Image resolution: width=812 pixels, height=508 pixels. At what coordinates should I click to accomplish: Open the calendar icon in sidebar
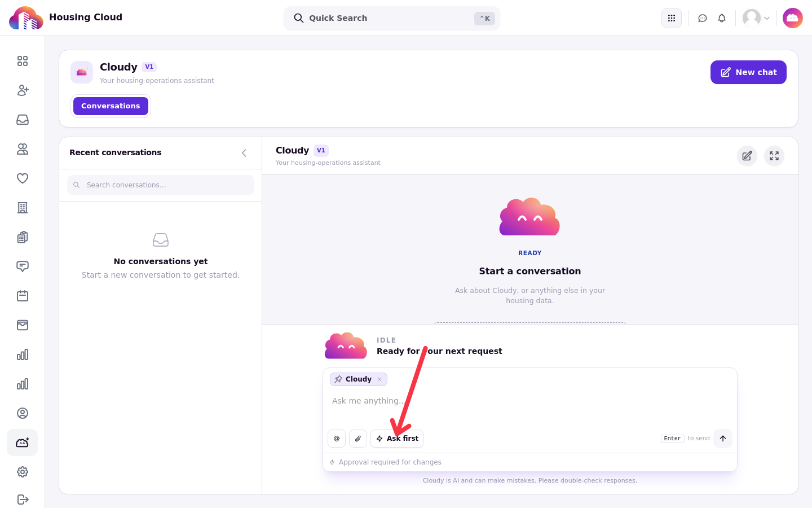click(23, 296)
